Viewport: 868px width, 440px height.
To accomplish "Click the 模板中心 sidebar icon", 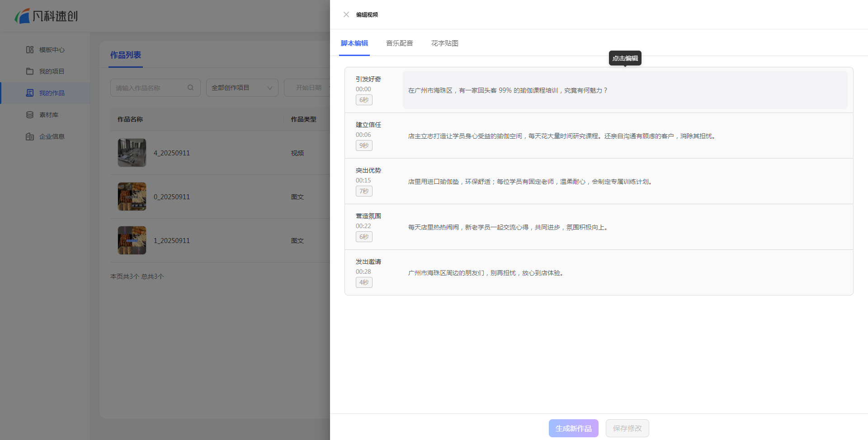I will coord(30,50).
